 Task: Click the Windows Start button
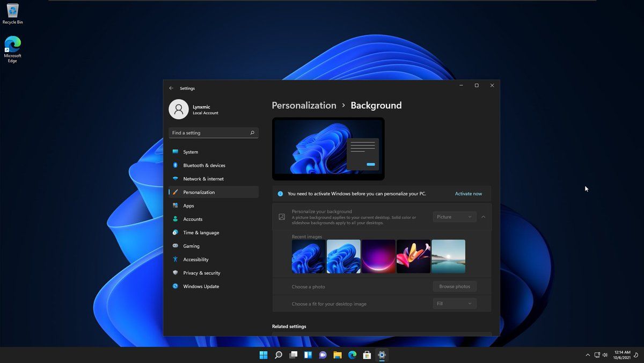(264, 355)
